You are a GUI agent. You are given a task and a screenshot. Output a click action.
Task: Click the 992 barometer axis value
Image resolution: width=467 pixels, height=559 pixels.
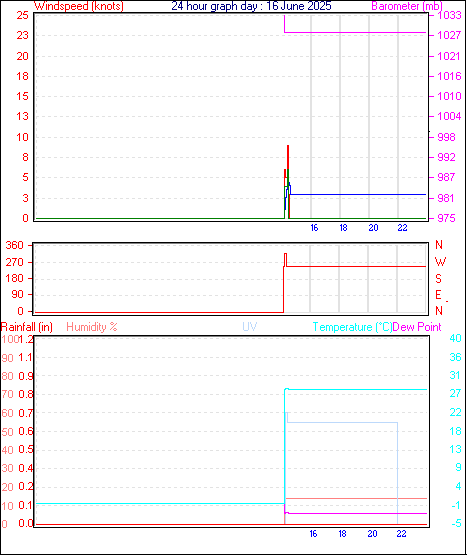coord(446,157)
